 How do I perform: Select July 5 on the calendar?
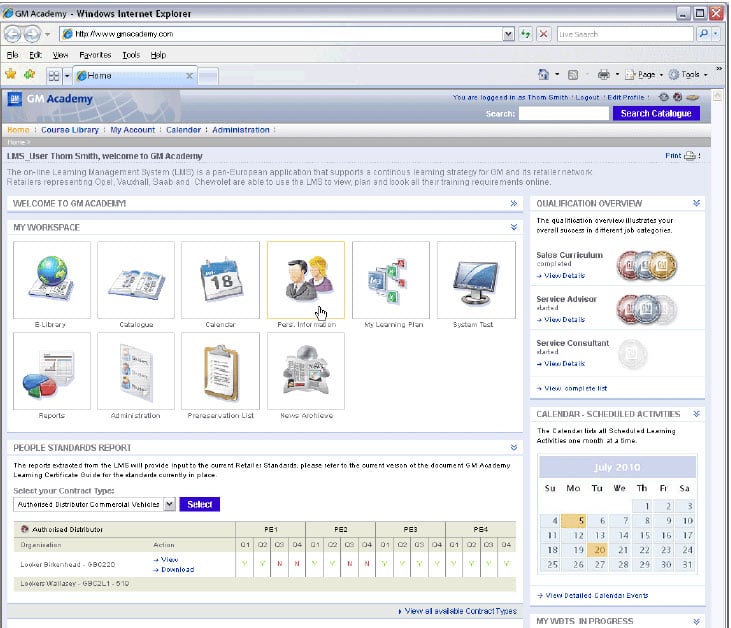pyautogui.click(x=573, y=520)
